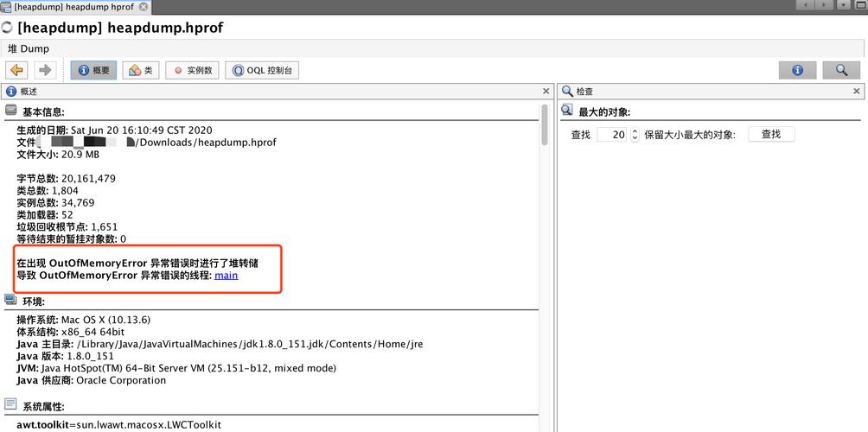This screenshot has height=432, width=868.
Task: Click the 系统属性 section icon
Action: (10, 404)
